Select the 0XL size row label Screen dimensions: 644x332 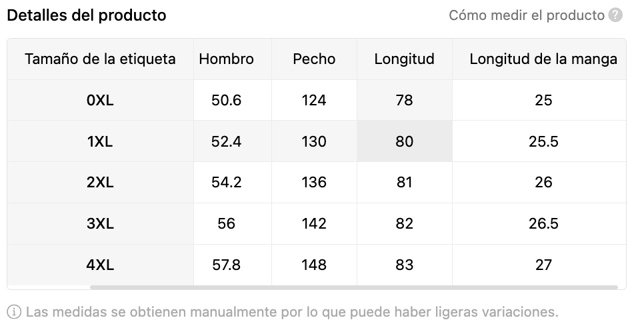pyautogui.click(x=100, y=100)
